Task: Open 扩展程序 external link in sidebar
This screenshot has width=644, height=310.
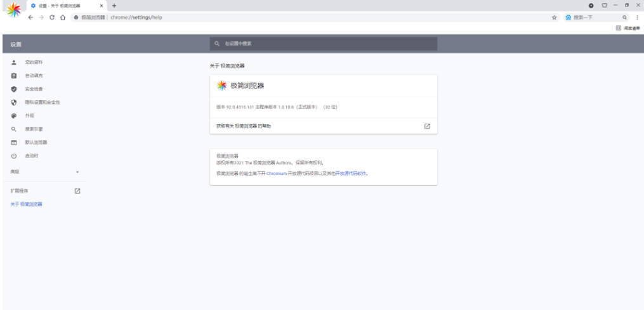Action: click(44, 191)
